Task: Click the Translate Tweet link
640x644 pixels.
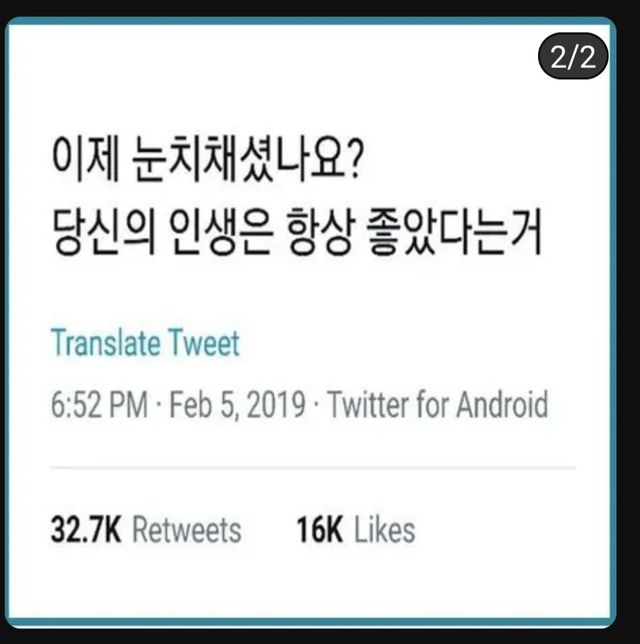Action: (x=145, y=345)
